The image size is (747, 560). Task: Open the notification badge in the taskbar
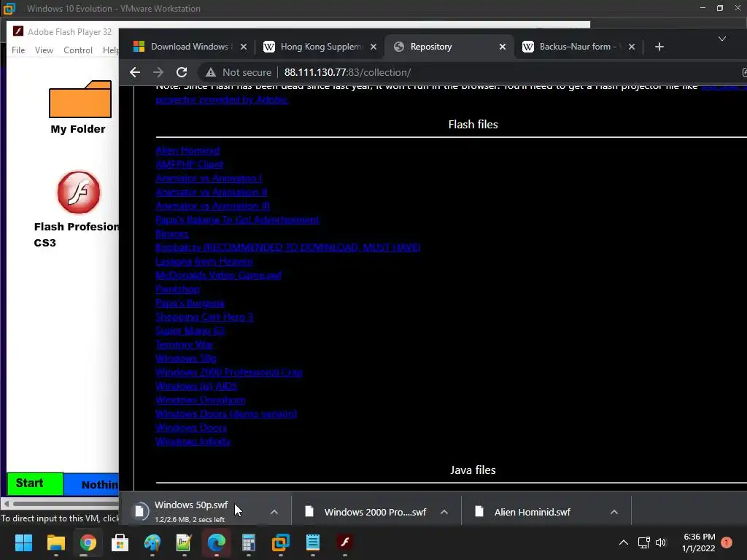[x=727, y=542]
